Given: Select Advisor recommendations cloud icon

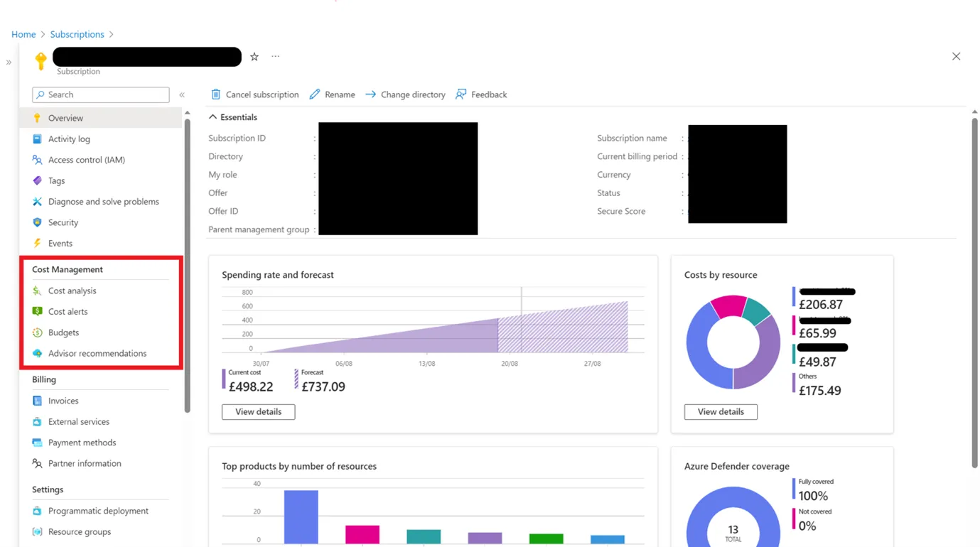Looking at the screenshot, I should tap(37, 353).
